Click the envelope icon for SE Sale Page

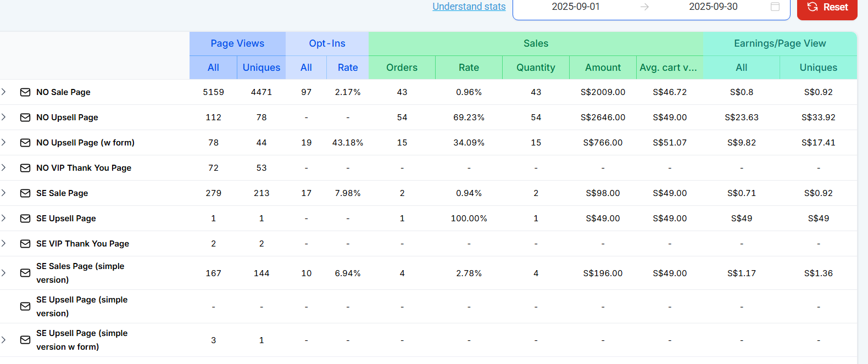tap(25, 193)
